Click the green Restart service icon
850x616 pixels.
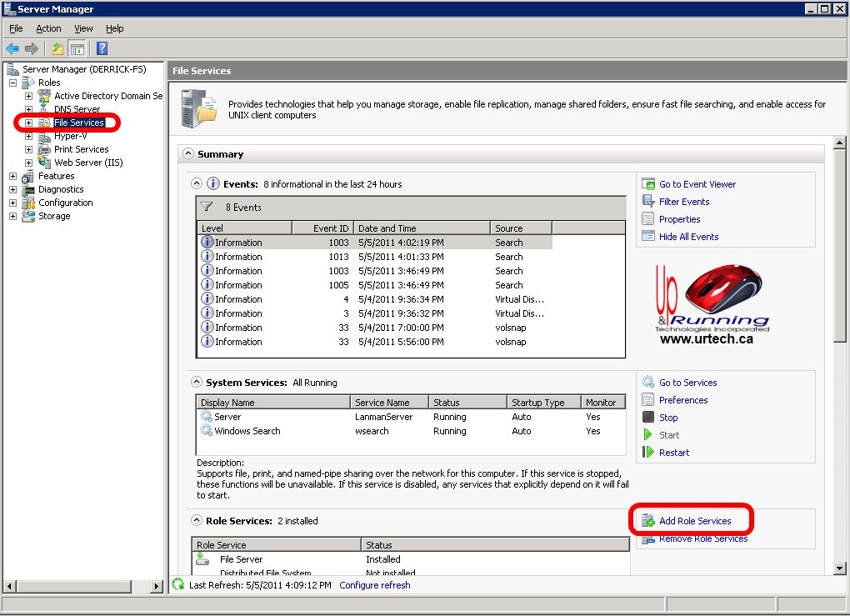point(648,453)
